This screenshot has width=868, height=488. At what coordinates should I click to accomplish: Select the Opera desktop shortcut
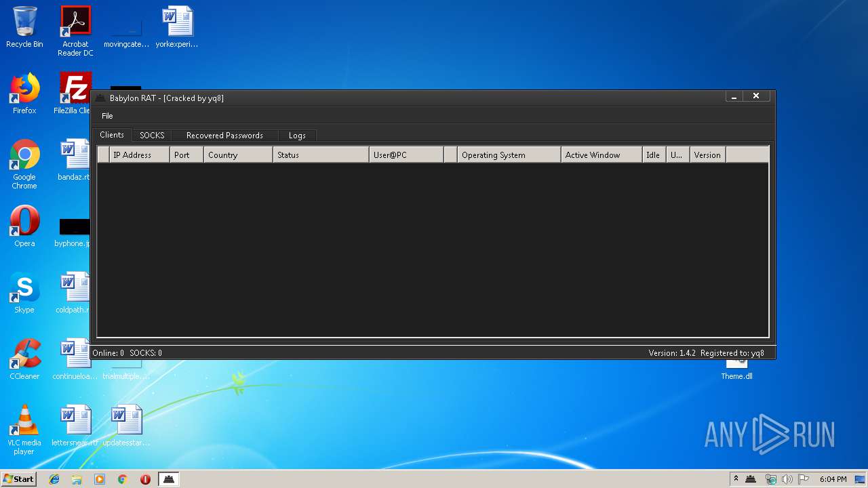[24, 226]
